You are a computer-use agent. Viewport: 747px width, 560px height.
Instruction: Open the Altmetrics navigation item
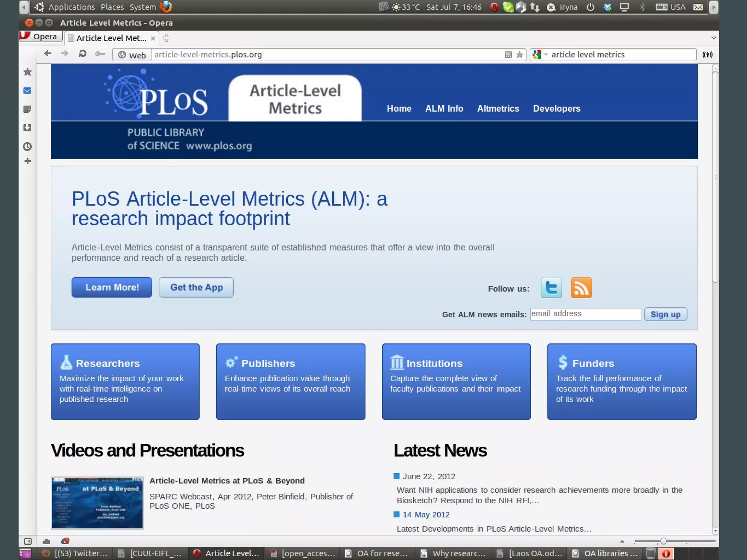point(498,109)
